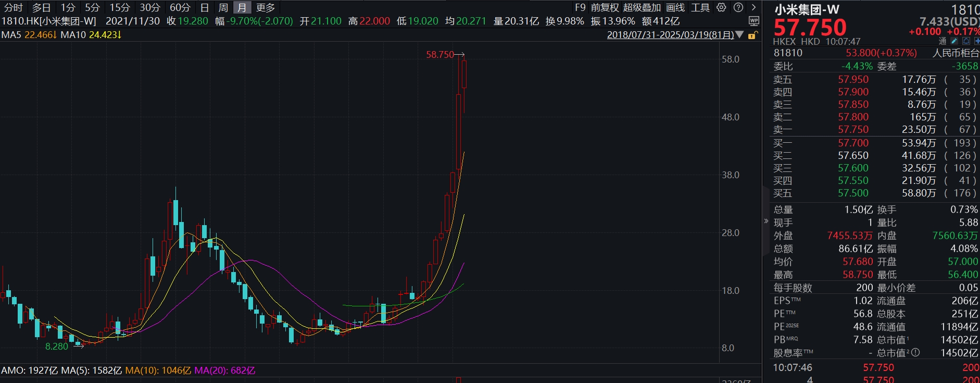Screen dimensions: 980x383
Task: Switch to the 周 weekly chart
Action: click(x=223, y=7)
